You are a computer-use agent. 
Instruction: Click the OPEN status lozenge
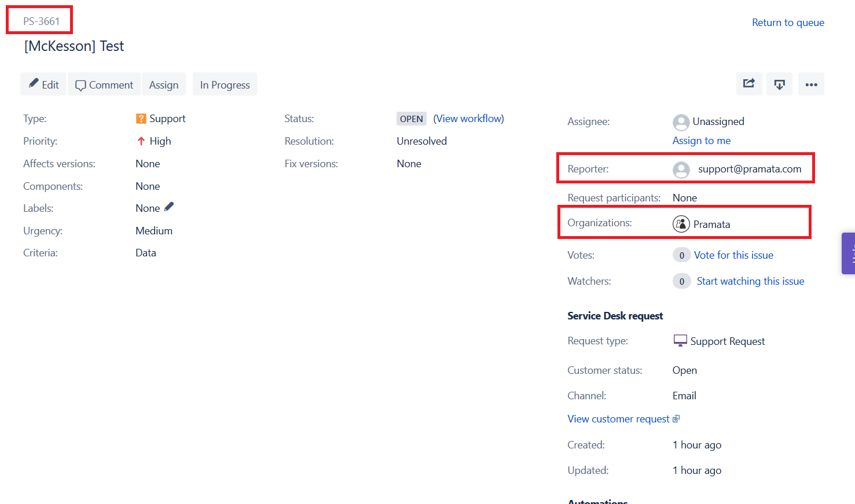412,119
